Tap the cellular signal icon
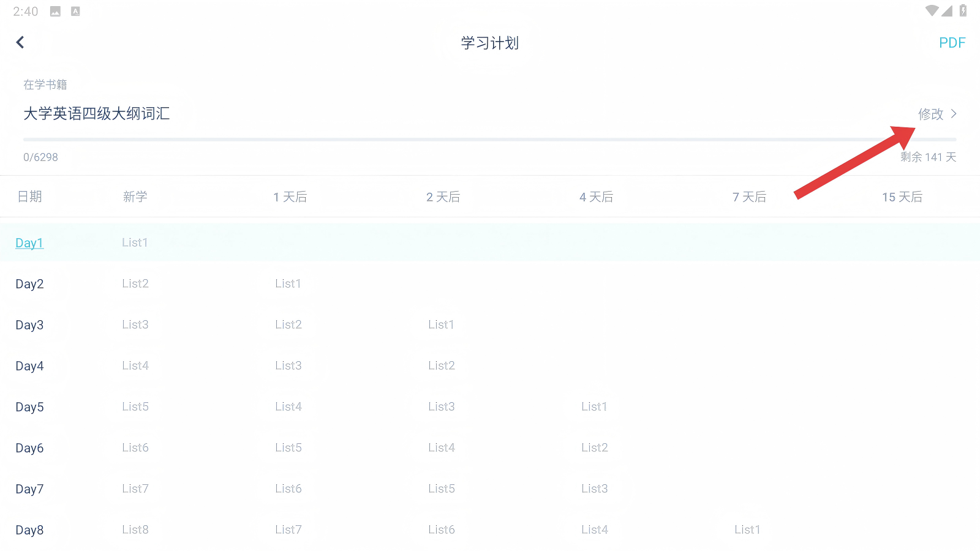The width and height of the screenshot is (980, 551). pyautogui.click(x=948, y=11)
